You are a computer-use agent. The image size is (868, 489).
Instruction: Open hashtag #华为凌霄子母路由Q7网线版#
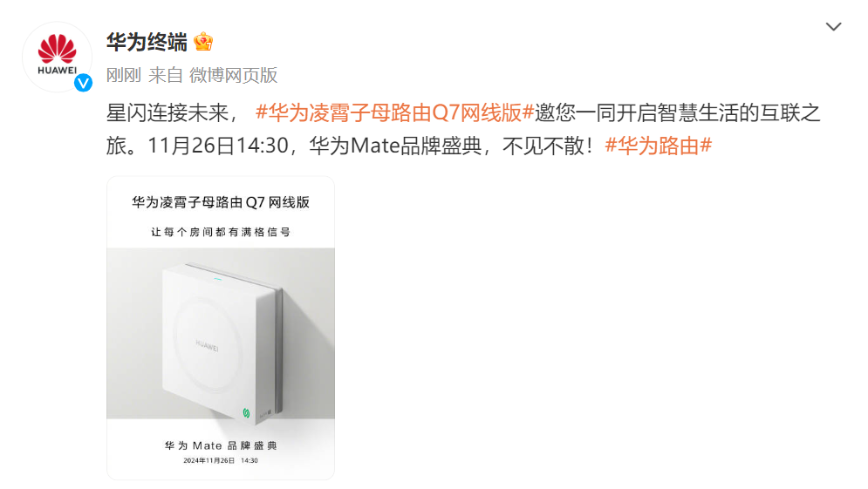[x=394, y=112]
